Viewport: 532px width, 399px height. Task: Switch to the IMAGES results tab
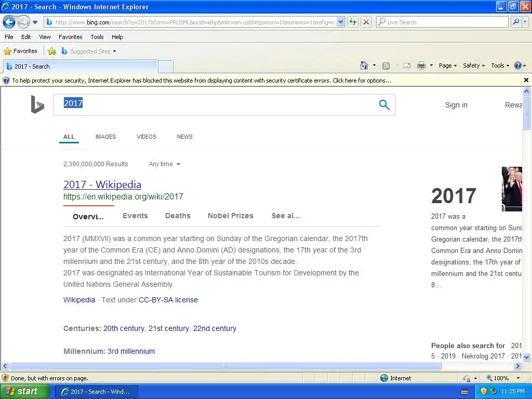click(x=105, y=137)
